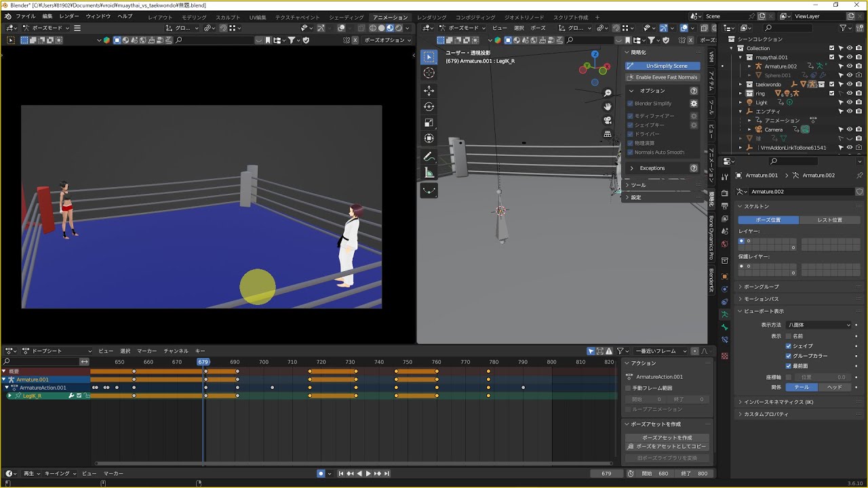Viewport: 868px width, 488px height.
Task: Select the box select tool in right viewport
Action: click(x=429, y=57)
